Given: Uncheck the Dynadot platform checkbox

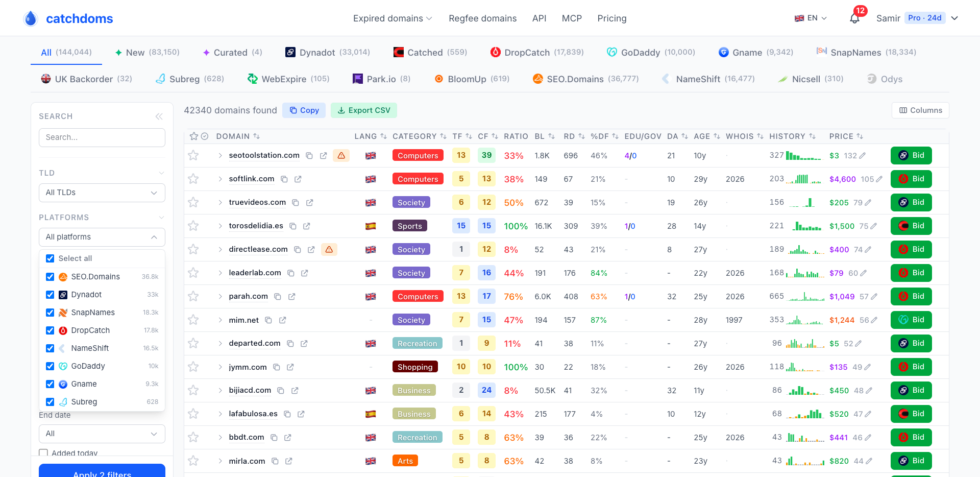Looking at the screenshot, I should coord(50,295).
